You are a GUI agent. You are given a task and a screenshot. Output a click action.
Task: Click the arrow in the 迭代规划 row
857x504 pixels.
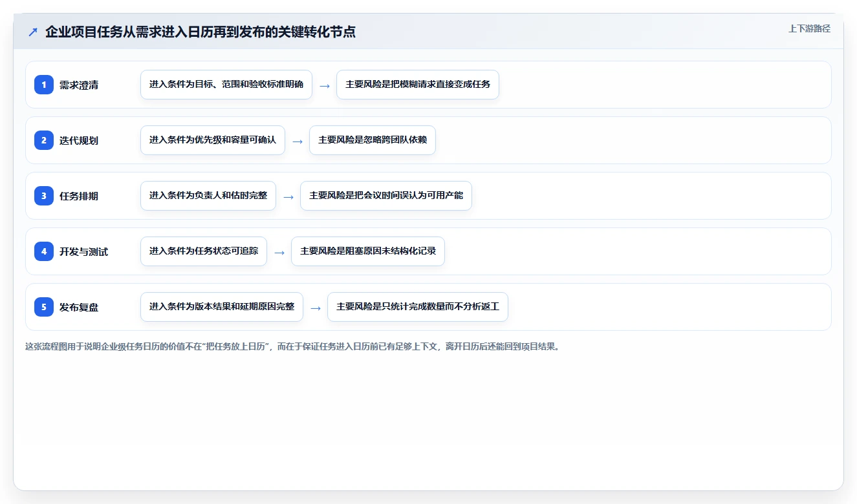(x=298, y=141)
